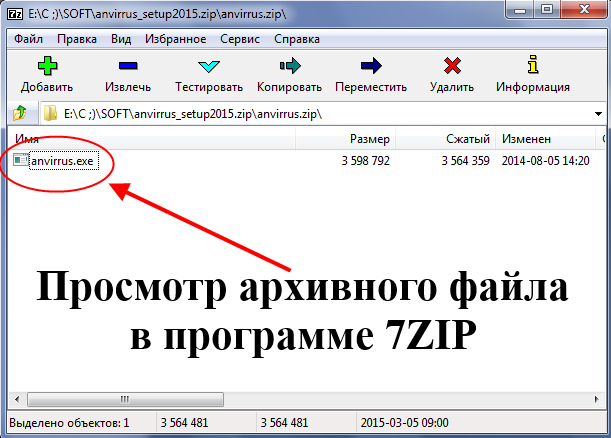
Task: Maximize the 7-Zip window
Action: click(547, 9)
